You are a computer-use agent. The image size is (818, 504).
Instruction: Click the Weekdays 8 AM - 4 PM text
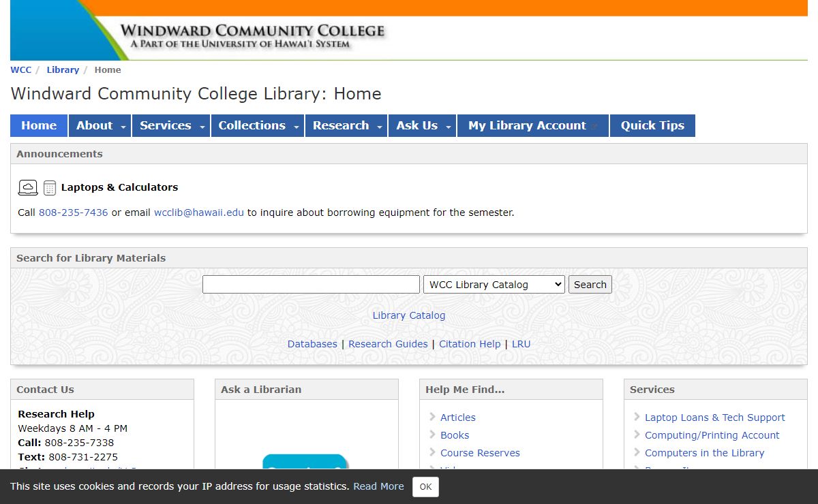point(72,428)
